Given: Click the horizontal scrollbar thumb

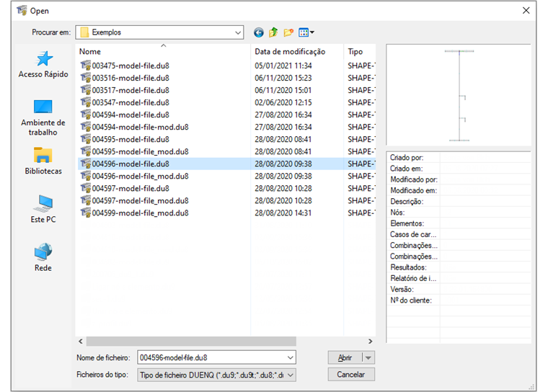Looking at the screenshot, I should 191,341.
